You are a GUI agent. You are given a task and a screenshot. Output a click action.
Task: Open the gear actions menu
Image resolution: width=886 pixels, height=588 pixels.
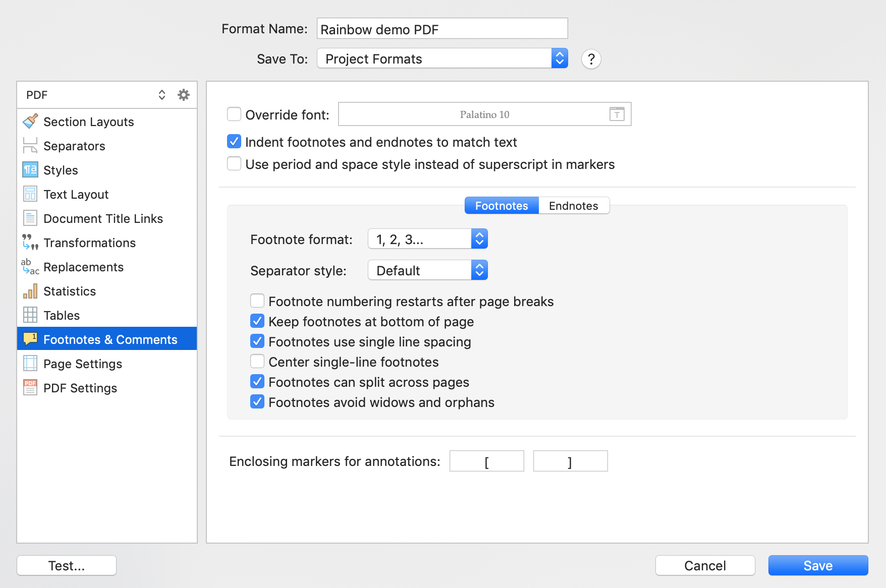(184, 95)
